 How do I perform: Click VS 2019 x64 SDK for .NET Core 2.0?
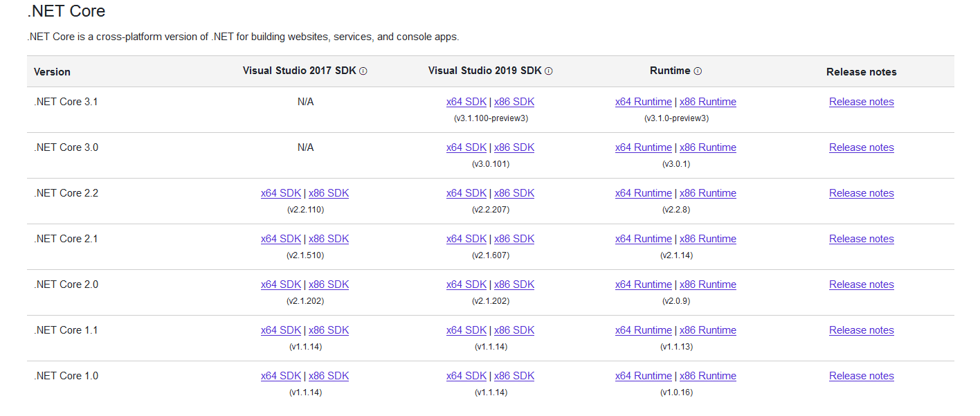tap(466, 284)
